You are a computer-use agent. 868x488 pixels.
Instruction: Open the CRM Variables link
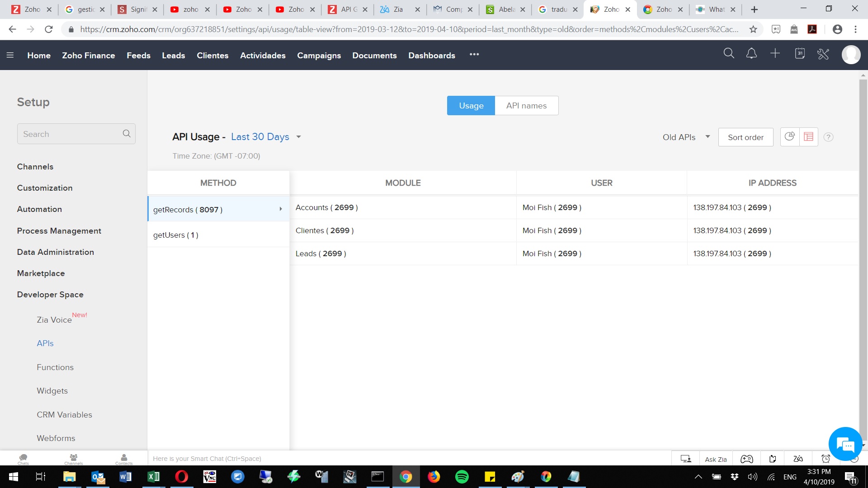(65, 414)
